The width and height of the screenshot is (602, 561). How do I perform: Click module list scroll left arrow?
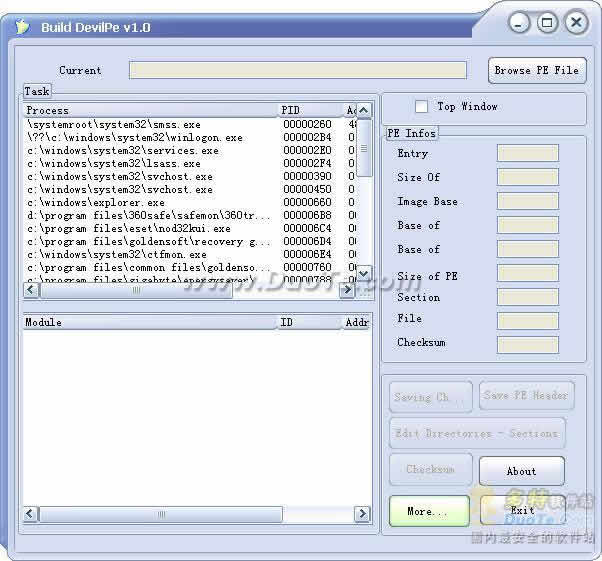coord(31,513)
